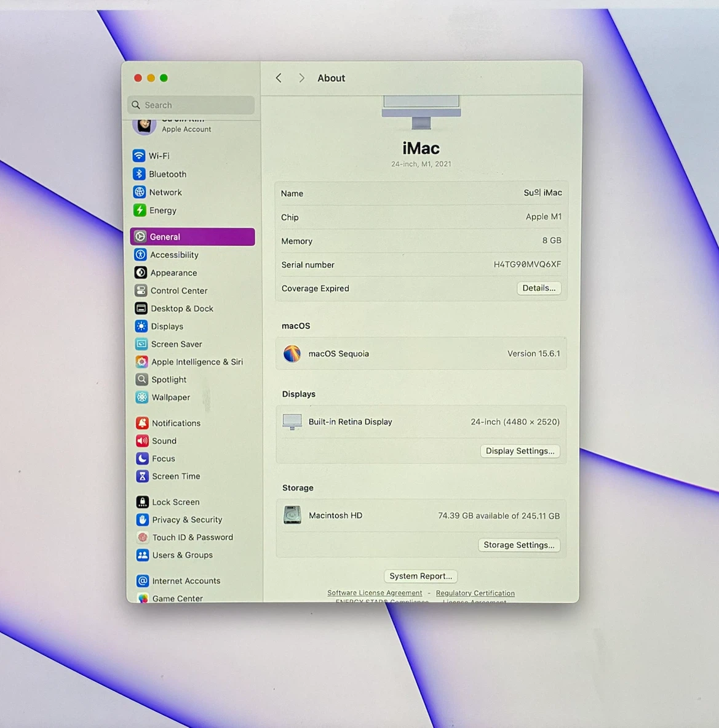
Task: Go forward with the right chevron
Action: 302,78
